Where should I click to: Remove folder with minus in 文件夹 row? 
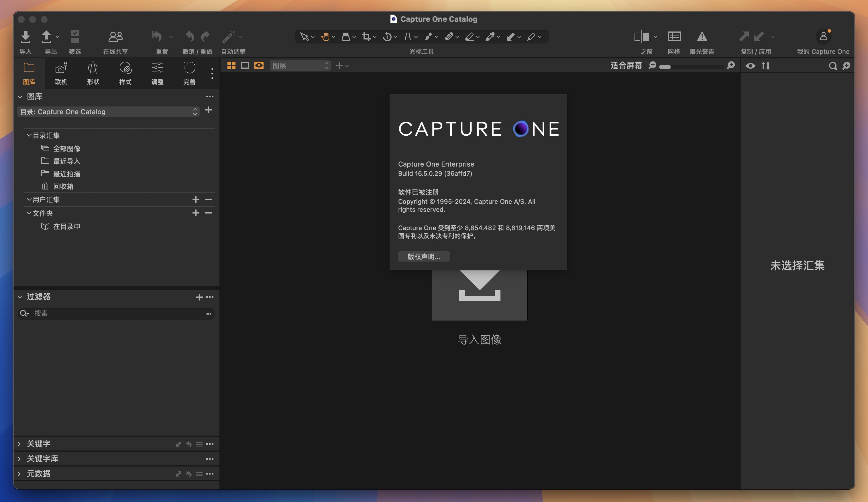point(208,213)
